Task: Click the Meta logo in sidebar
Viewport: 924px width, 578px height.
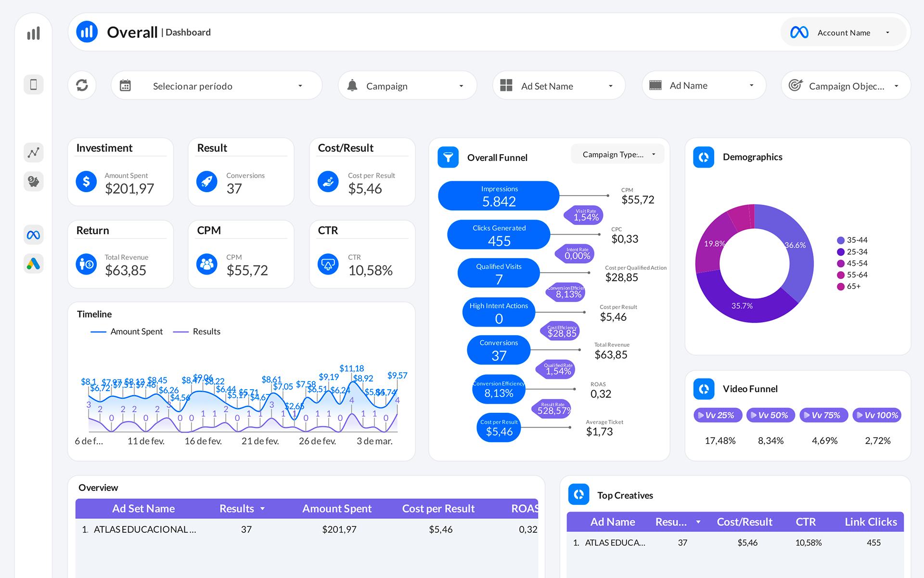Action: [34, 235]
